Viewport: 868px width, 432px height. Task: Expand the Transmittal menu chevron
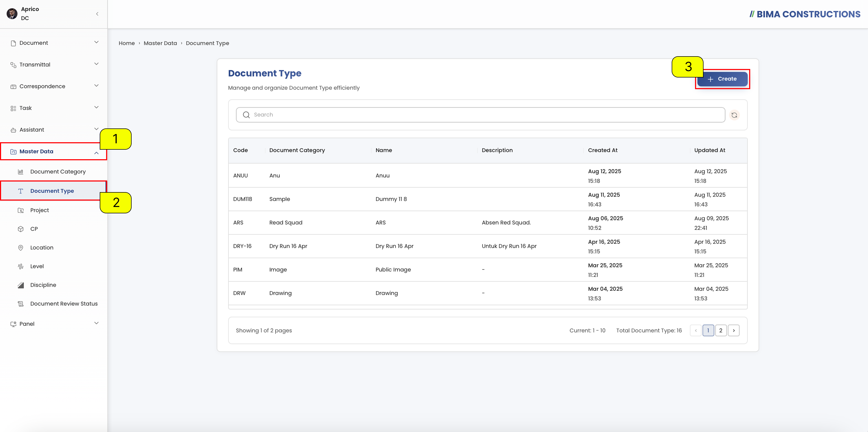click(x=96, y=64)
